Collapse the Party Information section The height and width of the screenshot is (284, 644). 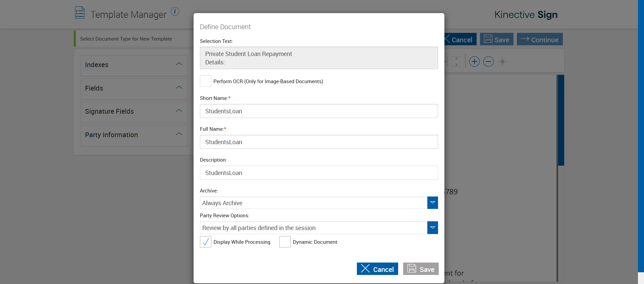click(179, 134)
